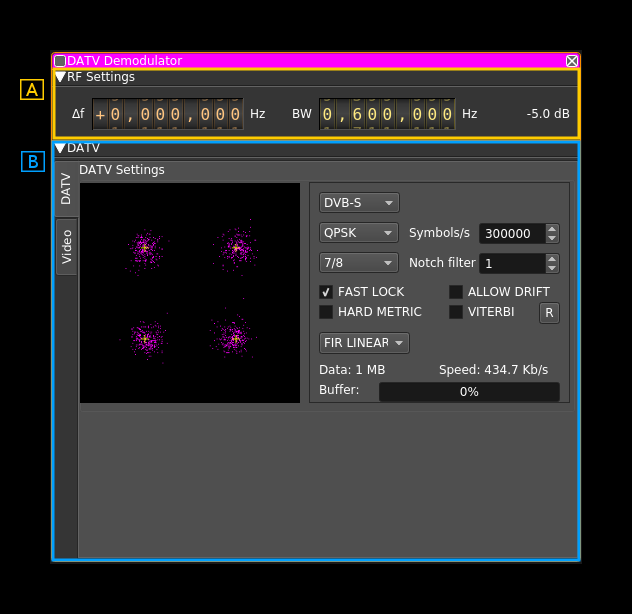Click the BW label
Screen dimensions: 632x614
[x=302, y=114]
